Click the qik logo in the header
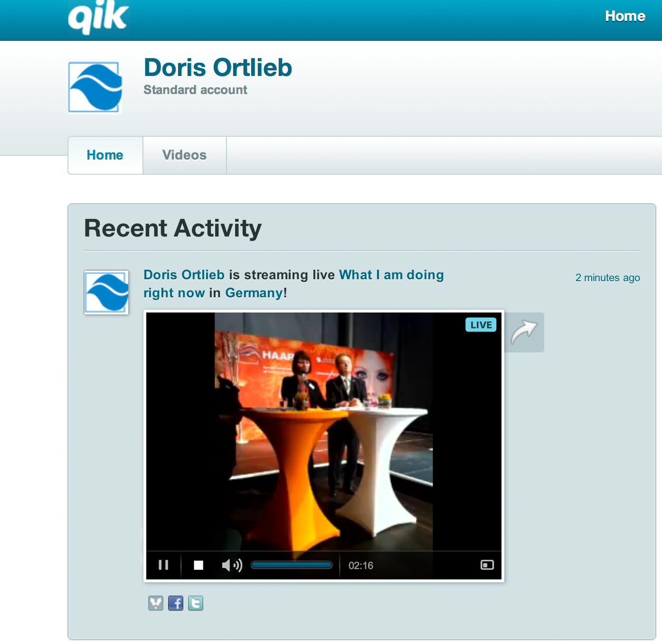 point(98,18)
